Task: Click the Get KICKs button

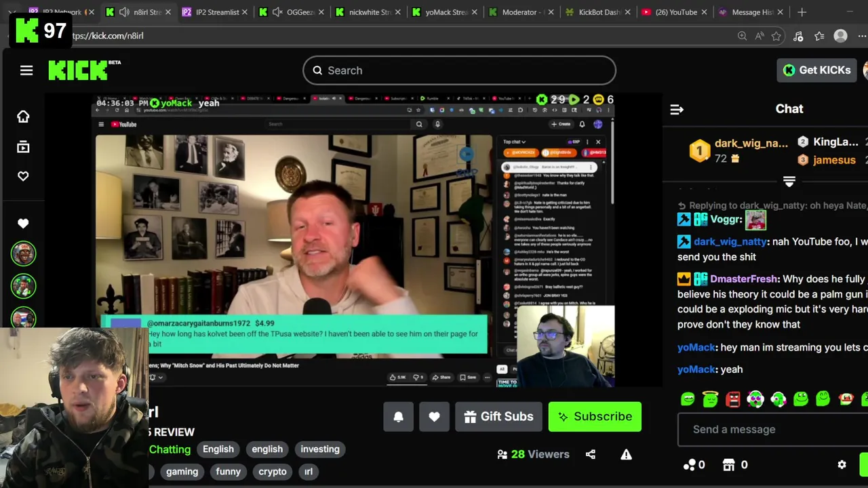Action: (x=817, y=70)
